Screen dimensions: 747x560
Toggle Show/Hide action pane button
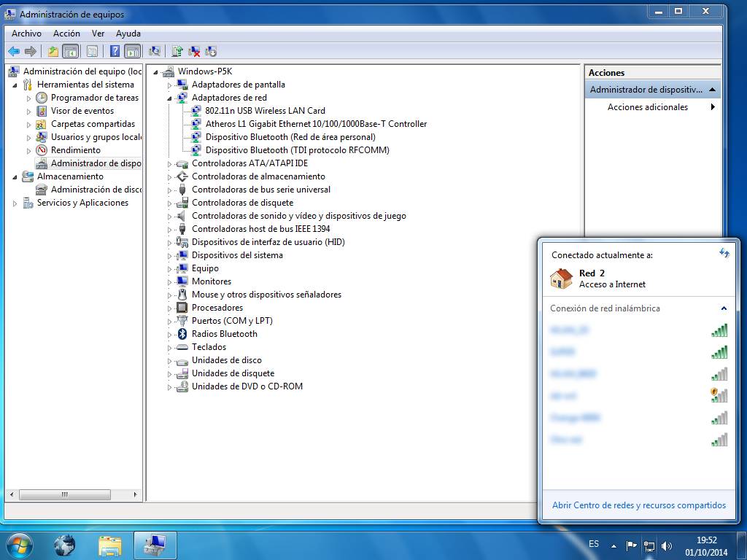click(132, 51)
